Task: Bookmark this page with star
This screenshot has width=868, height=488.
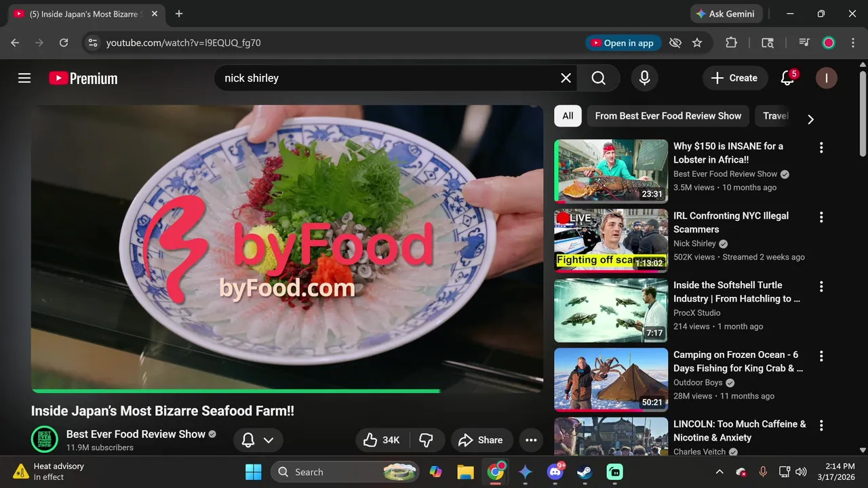Action: (x=697, y=43)
